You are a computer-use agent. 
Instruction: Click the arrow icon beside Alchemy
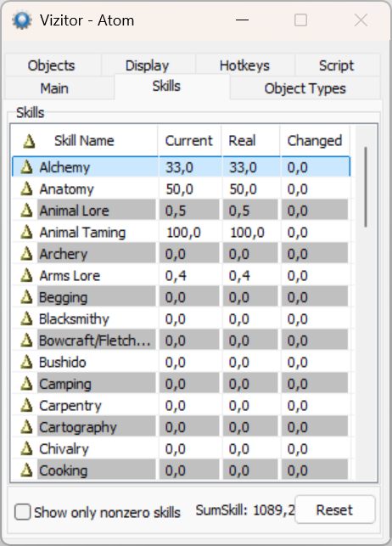(26, 167)
